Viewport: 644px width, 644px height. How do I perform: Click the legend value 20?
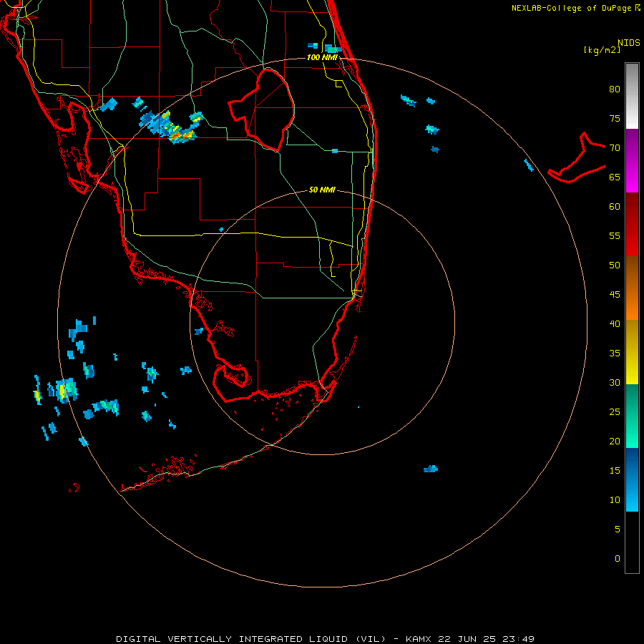pos(615,441)
